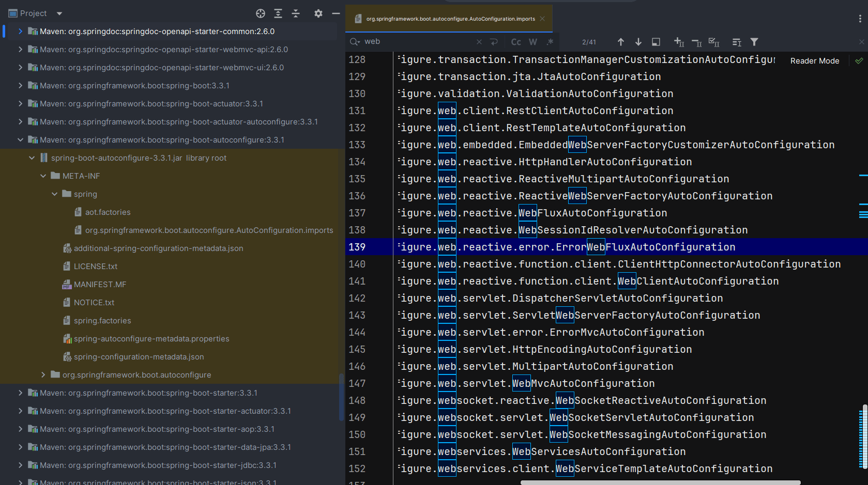Click WebMvcAutoConfiguration text on line 147
Image resolution: width=868 pixels, height=485 pixels.
(584, 383)
